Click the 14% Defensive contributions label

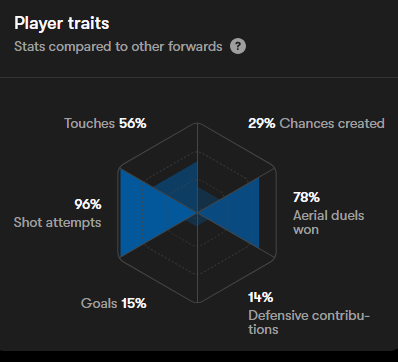309,313
